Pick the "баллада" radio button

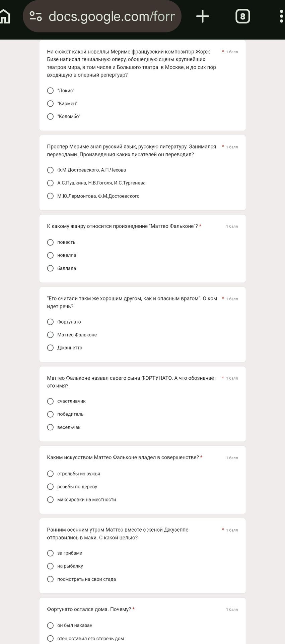50,268
